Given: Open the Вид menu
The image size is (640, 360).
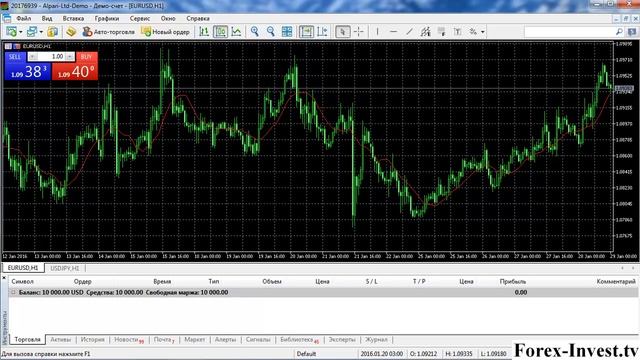Looking at the screenshot, I should point(47,18).
